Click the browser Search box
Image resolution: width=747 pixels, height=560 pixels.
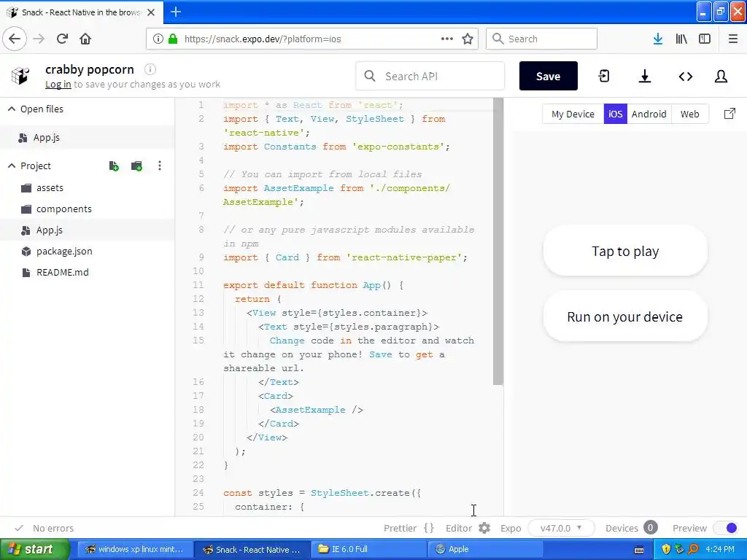[542, 39]
